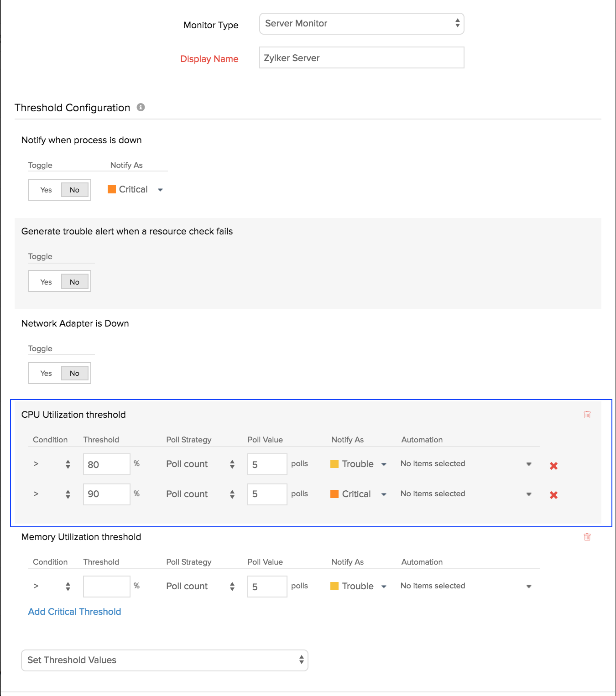Click the Threshold Configuration info icon
The image size is (616, 696).
141,107
